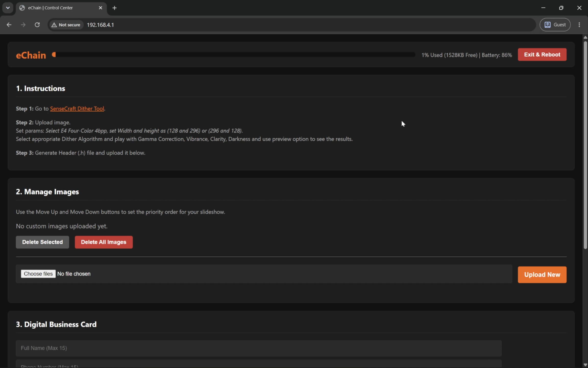Click the '1. Instructions' heading
The height and width of the screenshot is (368, 588).
(40, 88)
